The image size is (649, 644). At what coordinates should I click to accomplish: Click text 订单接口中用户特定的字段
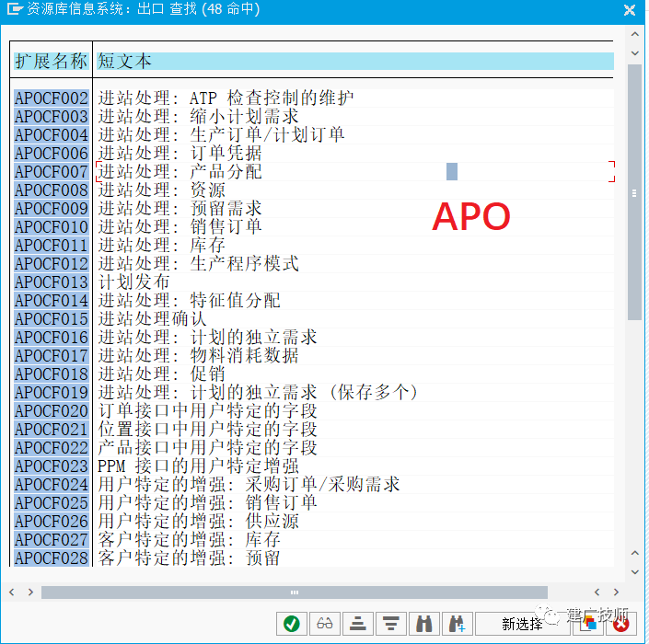[207, 411]
